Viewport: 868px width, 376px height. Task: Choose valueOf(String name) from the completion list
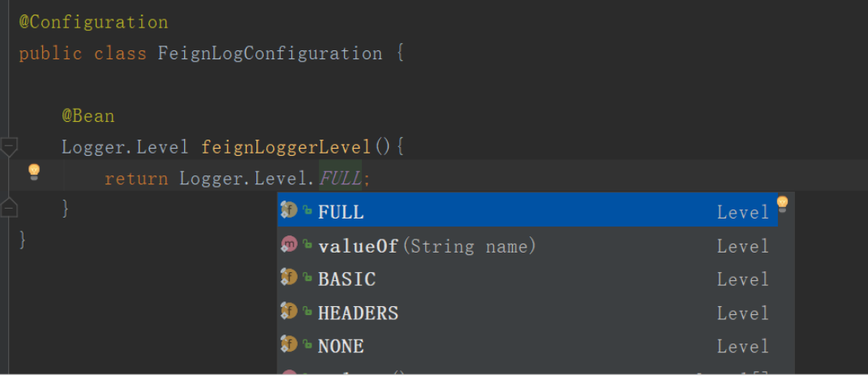(427, 246)
